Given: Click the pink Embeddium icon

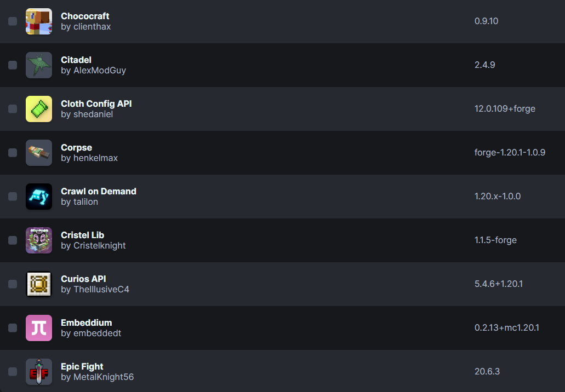Looking at the screenshot, I should [x=39, y=328].
